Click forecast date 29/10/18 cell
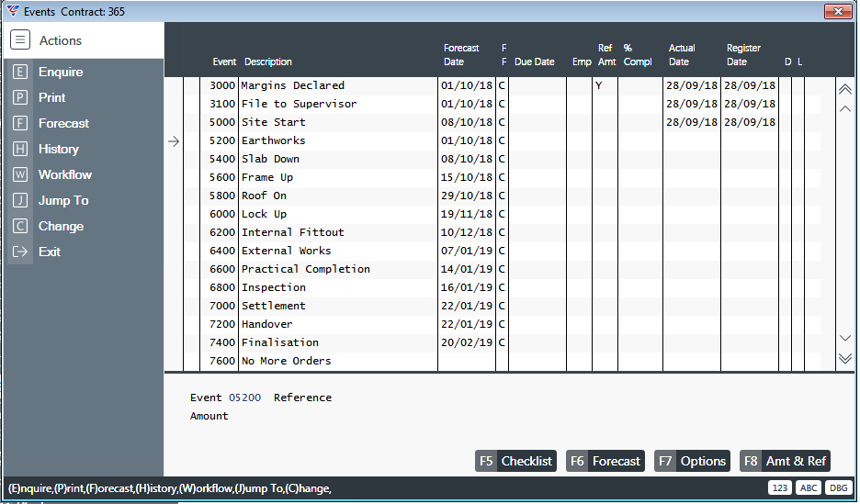Viewport: 860px width, 504px height. coord(467,196)
